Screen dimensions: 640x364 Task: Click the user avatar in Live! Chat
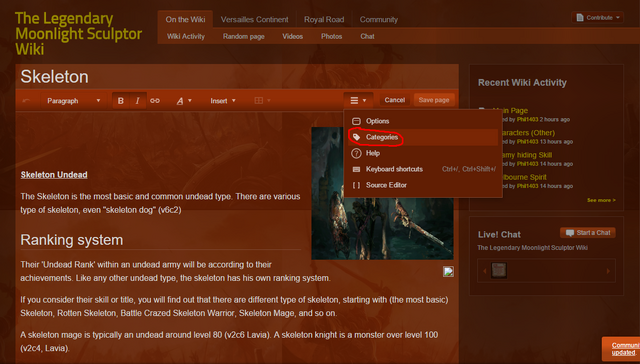[499, 271]
